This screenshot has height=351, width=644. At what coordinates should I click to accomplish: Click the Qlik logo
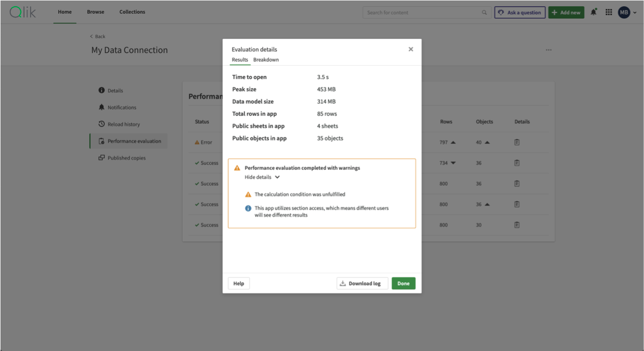(23, 12)
